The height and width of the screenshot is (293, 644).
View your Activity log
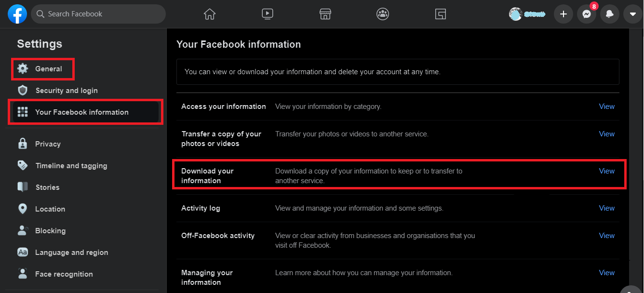click(x=607, y=208)
